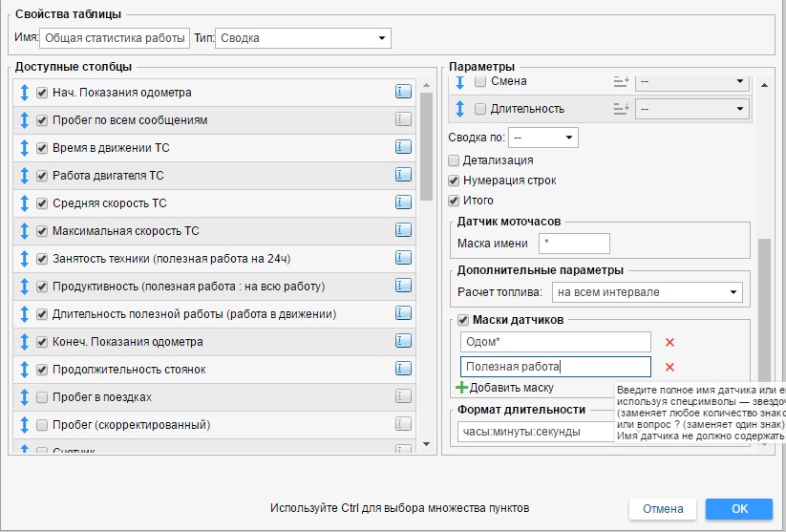Click info icon for Продолжительность стоянок
The width and height of the screenshot is (786, 532).
tap(403, 370)
